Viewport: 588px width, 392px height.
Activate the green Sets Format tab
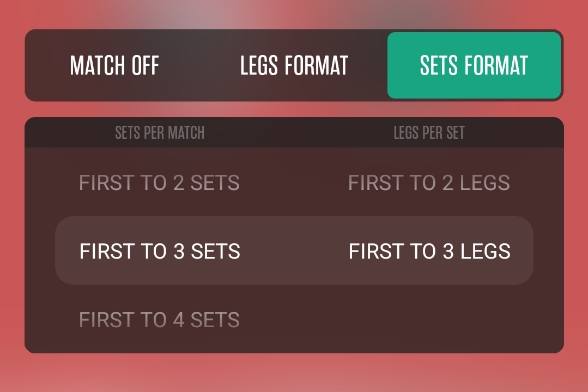474,65
